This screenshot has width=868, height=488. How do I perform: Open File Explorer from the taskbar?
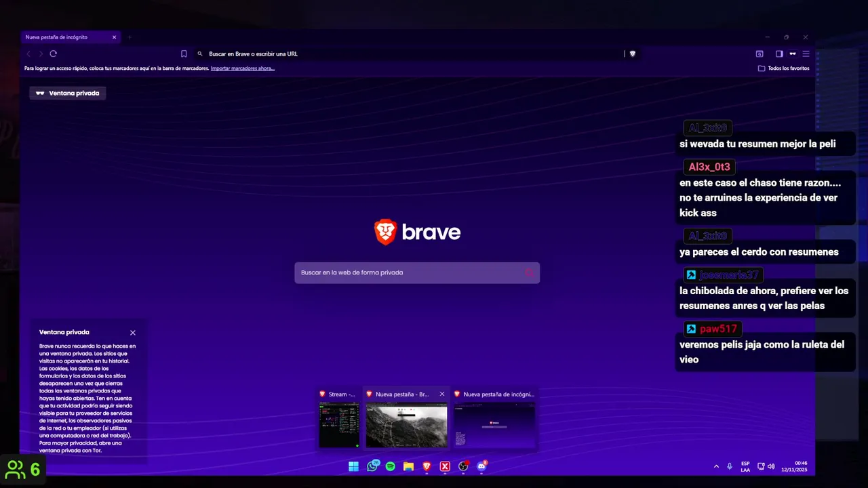click(x=408, y=466)
